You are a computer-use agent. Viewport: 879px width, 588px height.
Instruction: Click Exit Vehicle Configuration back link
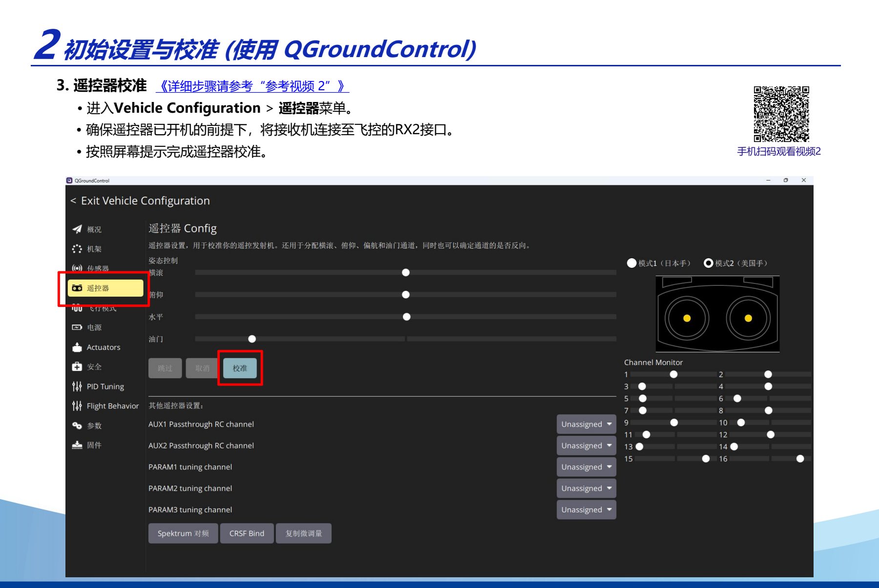click(x=140, y=201)
